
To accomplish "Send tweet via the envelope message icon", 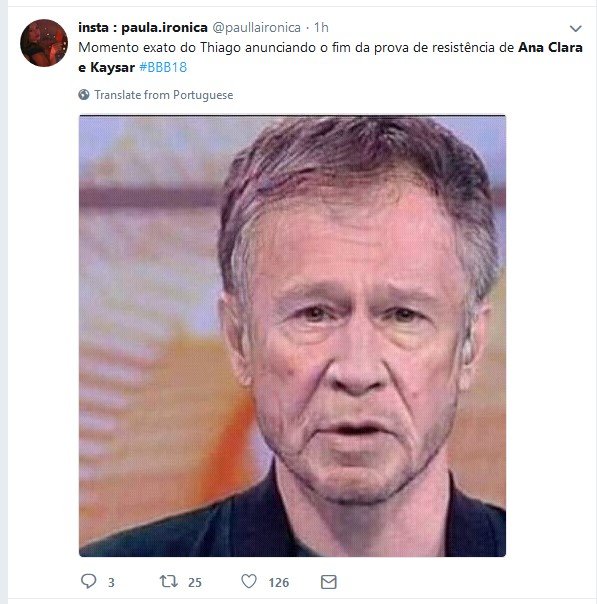I will pos(329,582).
